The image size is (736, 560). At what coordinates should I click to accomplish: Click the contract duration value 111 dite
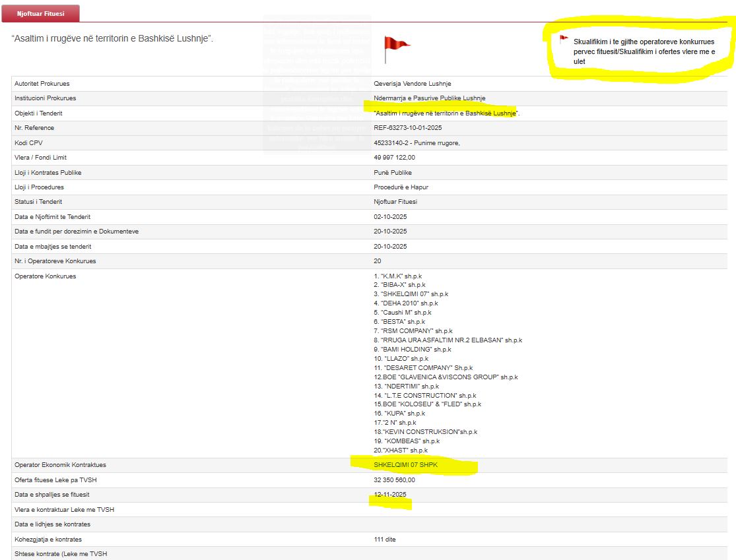coord(385,540)
